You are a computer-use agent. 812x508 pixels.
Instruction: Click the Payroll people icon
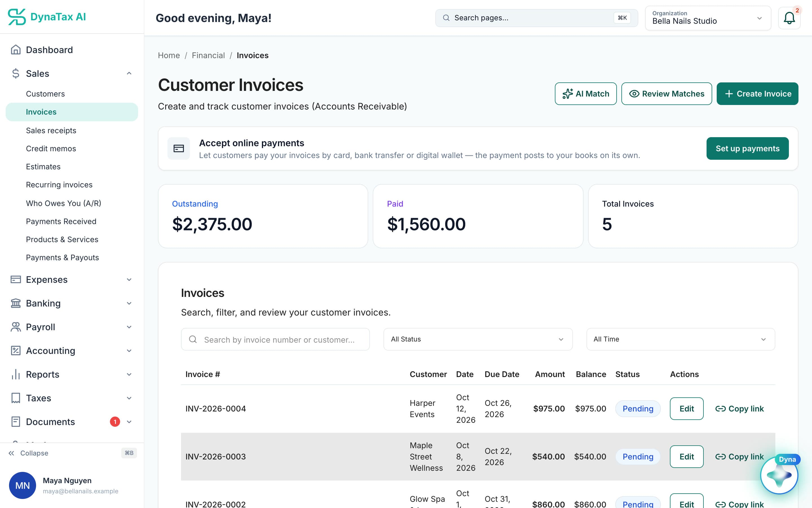[16, 327]
